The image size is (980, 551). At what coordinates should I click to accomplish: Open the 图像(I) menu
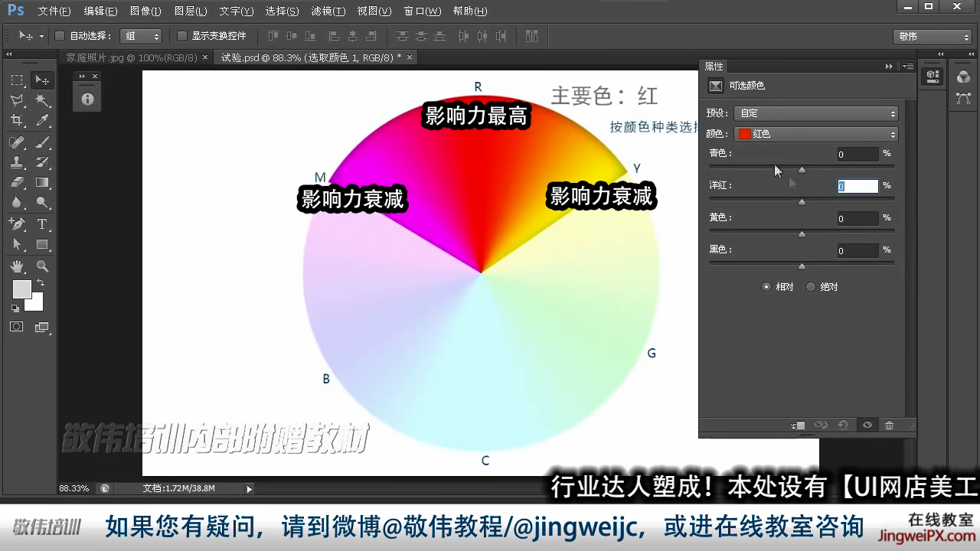tap(145, 11)
